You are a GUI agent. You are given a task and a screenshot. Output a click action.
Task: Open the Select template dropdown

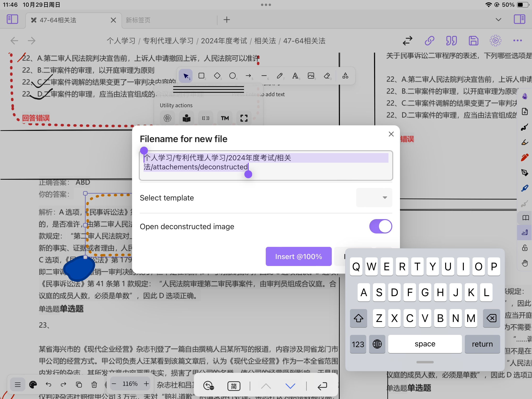click(374, 197)
